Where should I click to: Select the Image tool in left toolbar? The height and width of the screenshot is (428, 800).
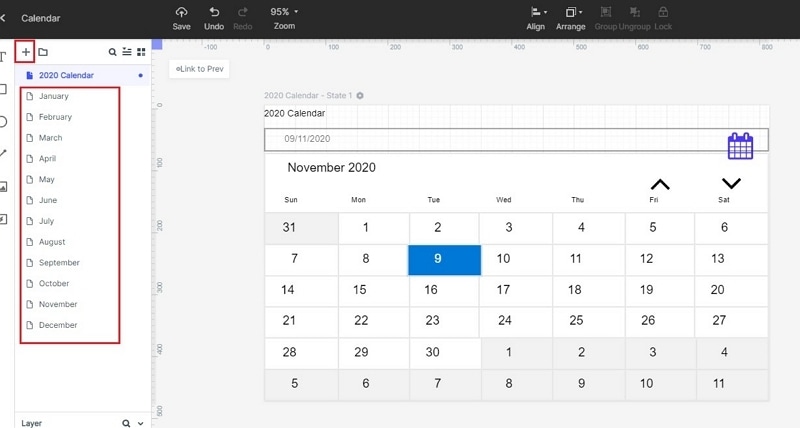tap(3, 187)
